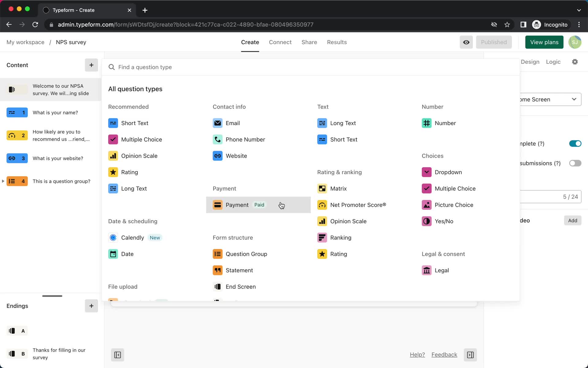This screenshot has height=368, width=588.
Task: Insert a Ranking question
Action: (x=334, y=238)
